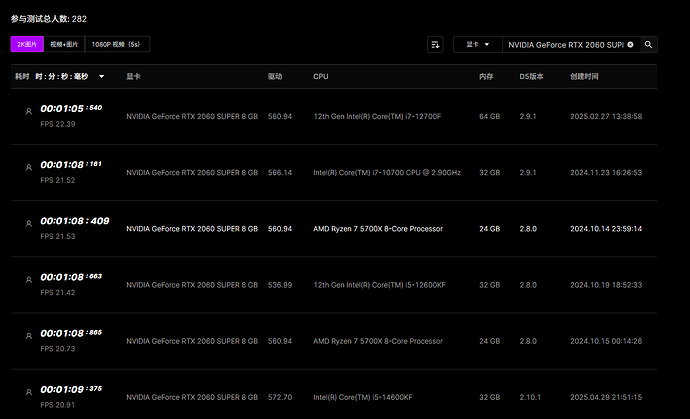Click the driver version 536.99

pyautogui.click(x=280, y=285)
